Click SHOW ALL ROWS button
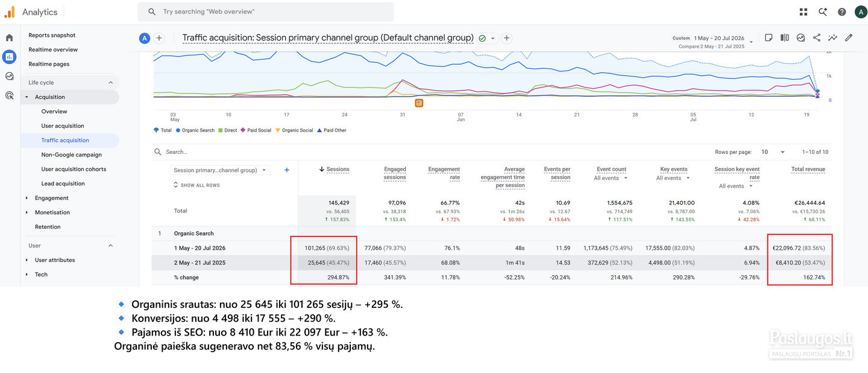 coord(197,185)
